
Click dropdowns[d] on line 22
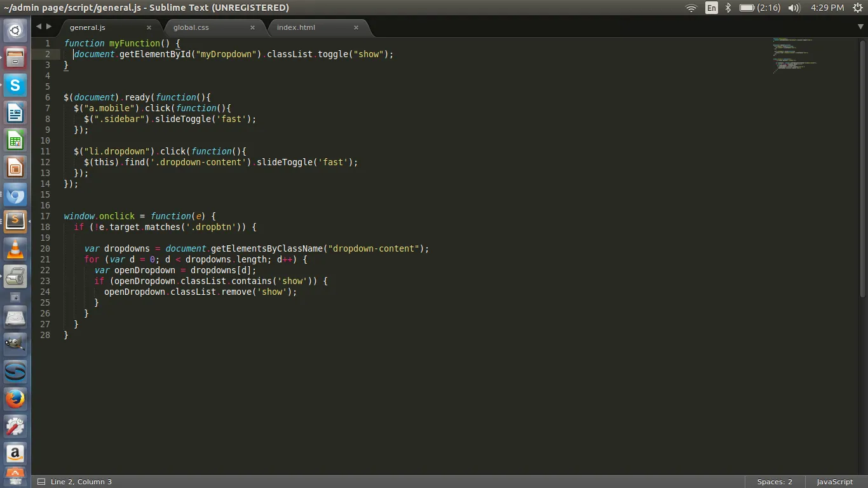click(221, 270)
